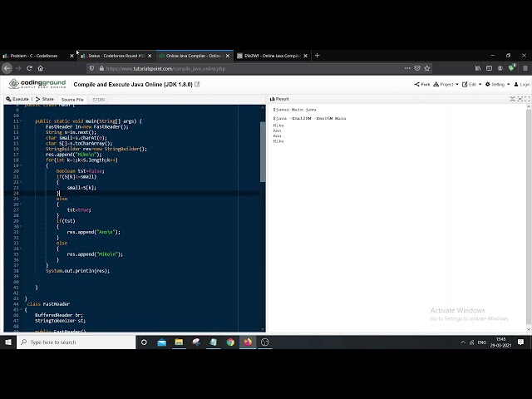Collapse the code fold at line 26
This screenshot has width=532, height=399.
(x=21, y=204)
